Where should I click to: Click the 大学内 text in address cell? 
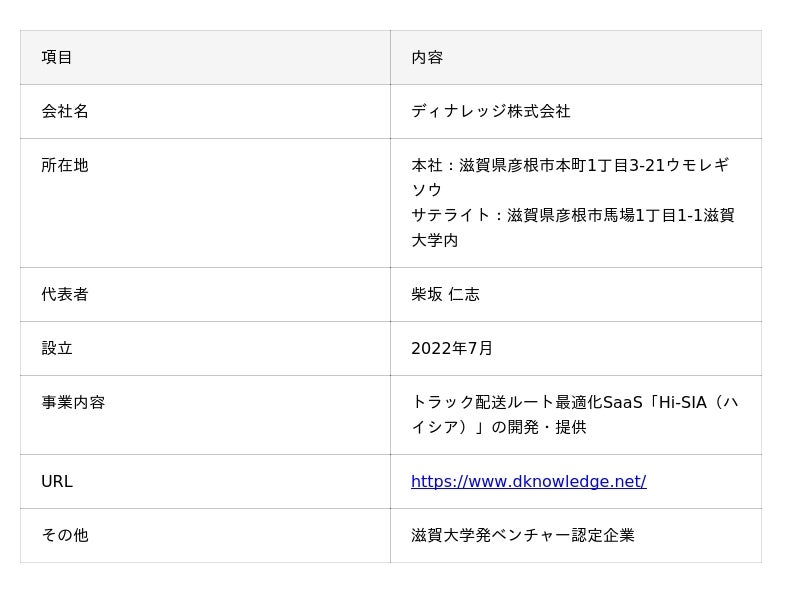click(x=435, y=240)
